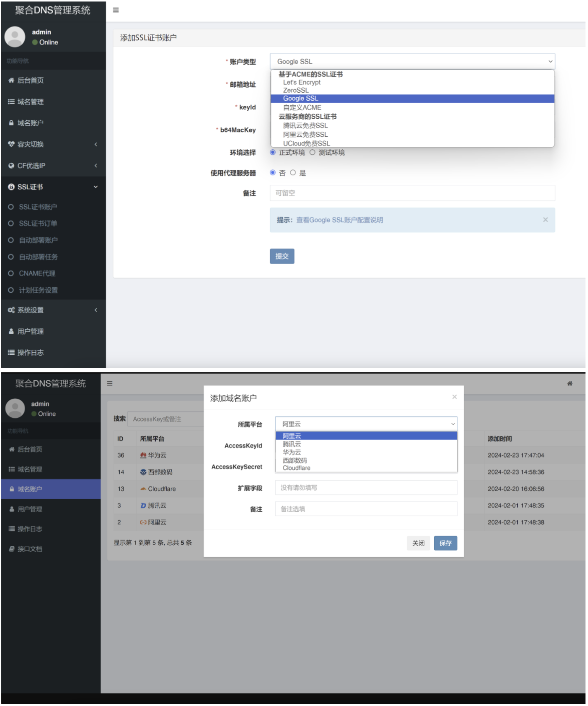Click the admin avatar in the bottom sidebar
This screenshot has width=588, height=706.
15,409
